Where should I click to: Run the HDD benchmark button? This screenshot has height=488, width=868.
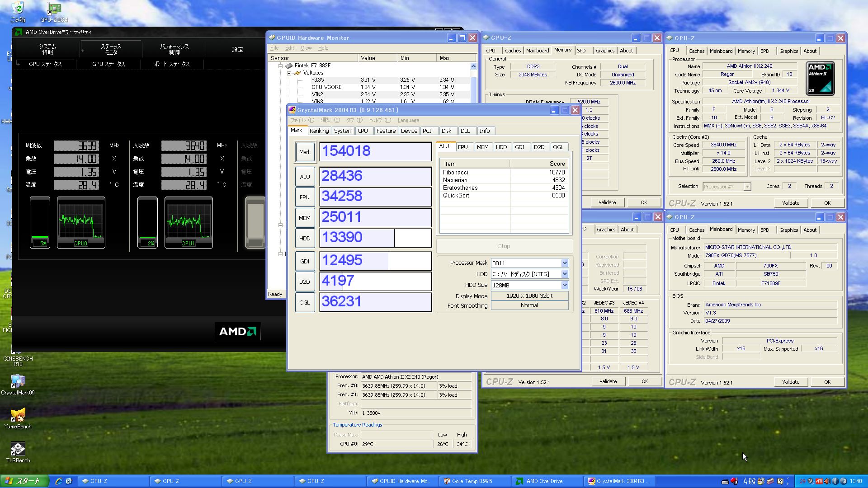pos(305,238)
